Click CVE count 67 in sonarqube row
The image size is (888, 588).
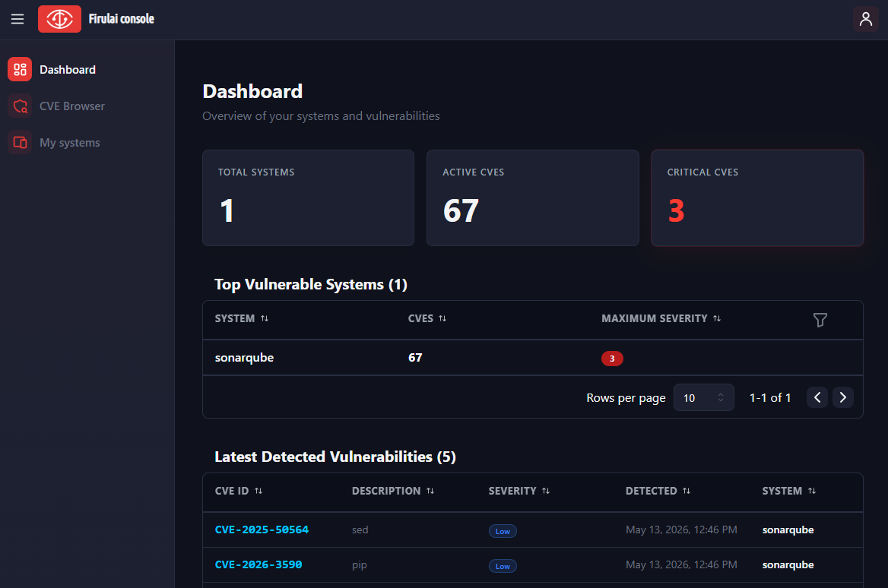[x=415, y=358]
